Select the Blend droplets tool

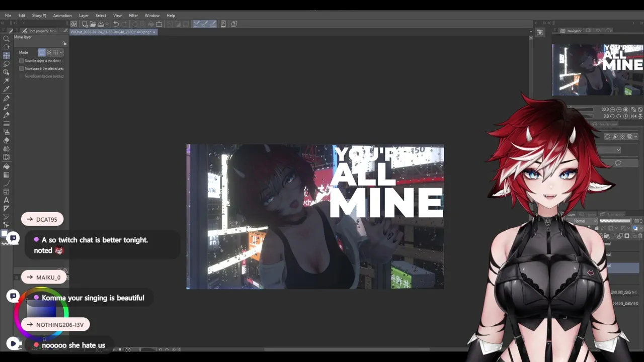pyautogui.click(x=7, y=149)
